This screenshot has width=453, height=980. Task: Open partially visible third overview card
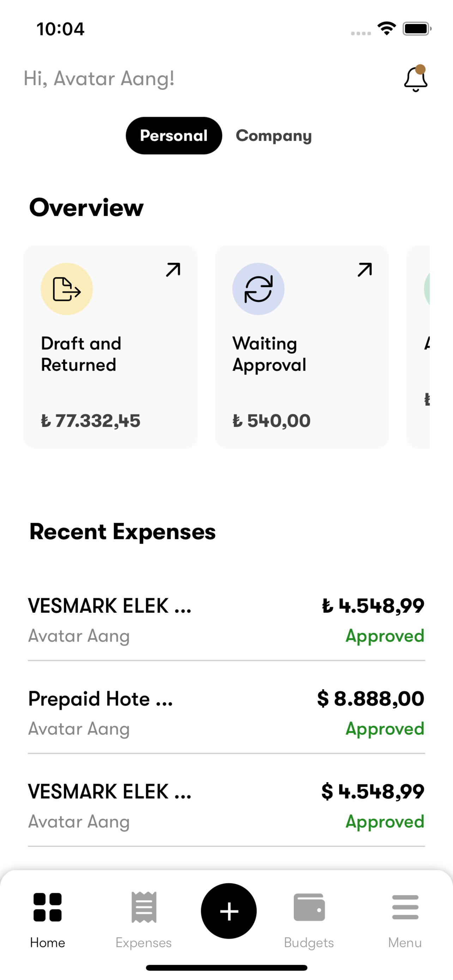pyautogui.click(x=418, y=346)
